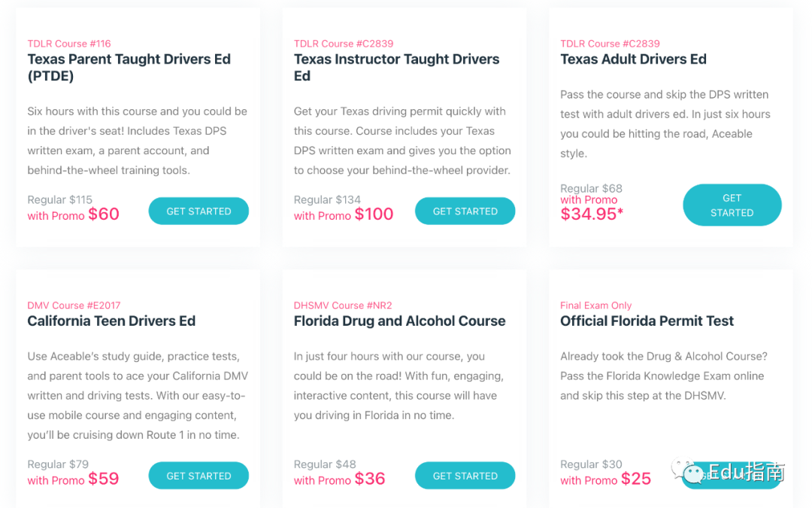
Task: Open the California Teen Drivers Ed title
Action: point(111,321)
